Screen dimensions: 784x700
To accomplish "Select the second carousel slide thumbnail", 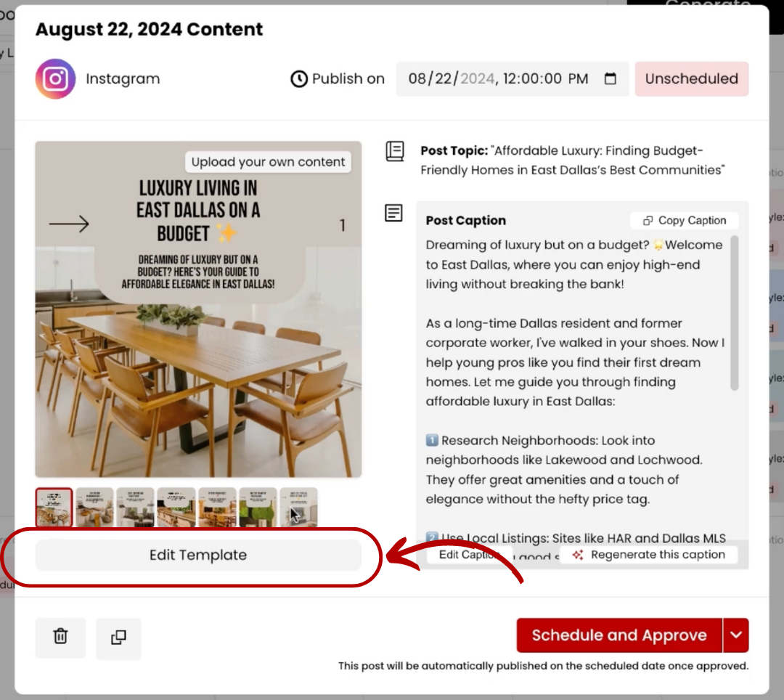I will point(94,507).
